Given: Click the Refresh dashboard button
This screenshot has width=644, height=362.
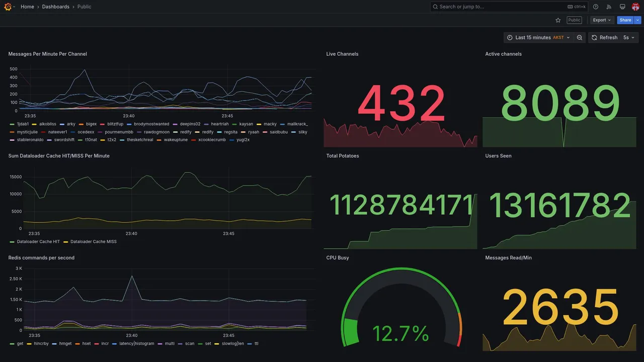Looking at the screenshot, I should [x=604, y=38].
